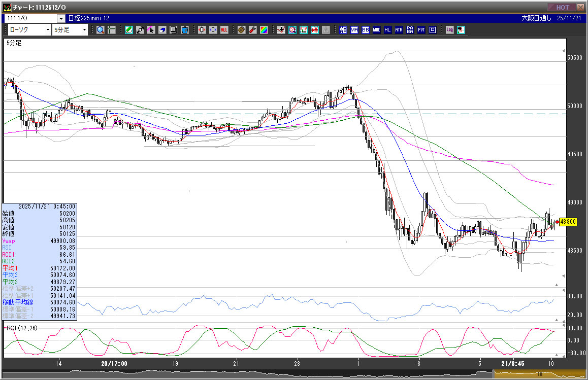
Task: Click the timeline range slider handle at bottom
Action: point(541,374)
